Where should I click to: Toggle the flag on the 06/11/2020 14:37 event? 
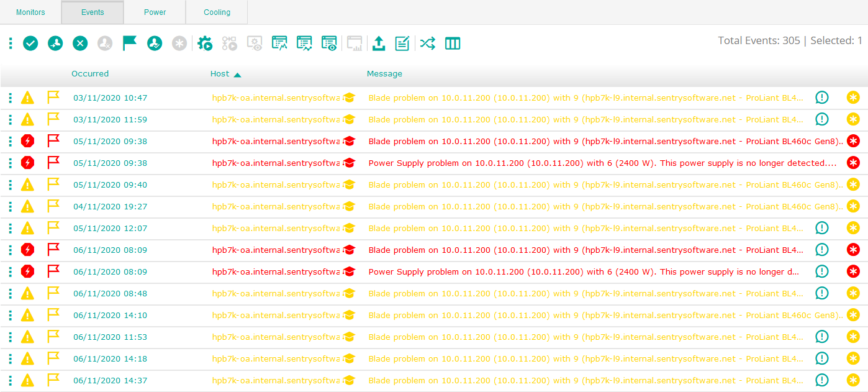pos(53,380)
